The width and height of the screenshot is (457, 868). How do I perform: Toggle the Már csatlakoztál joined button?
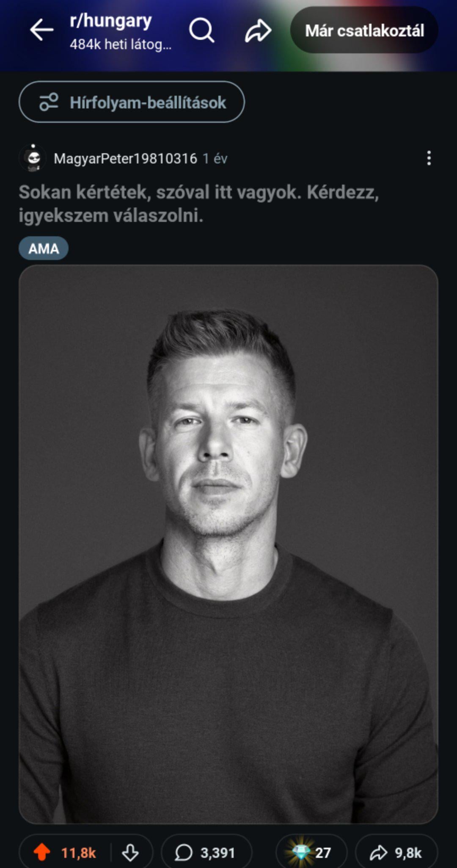364,30
